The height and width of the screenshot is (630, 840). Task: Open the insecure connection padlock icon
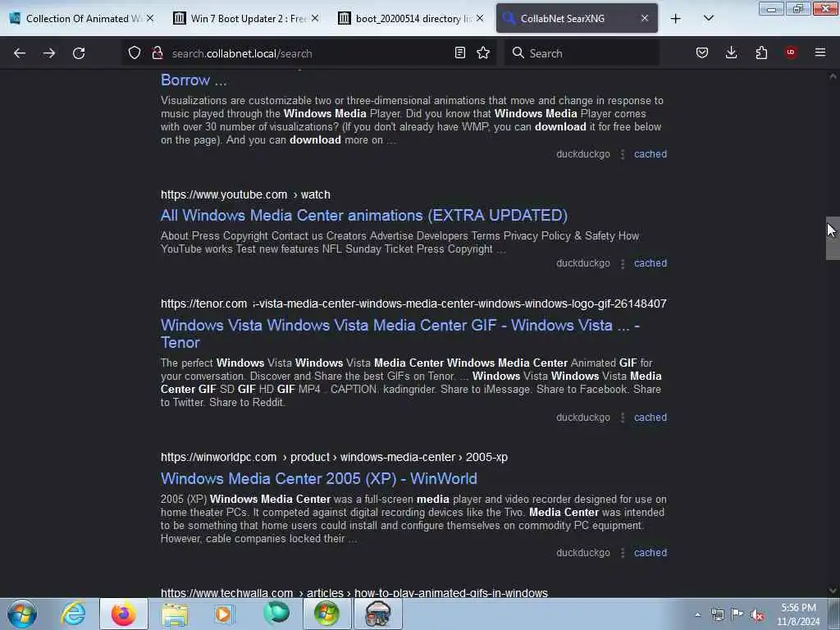[x=157, y=53]
